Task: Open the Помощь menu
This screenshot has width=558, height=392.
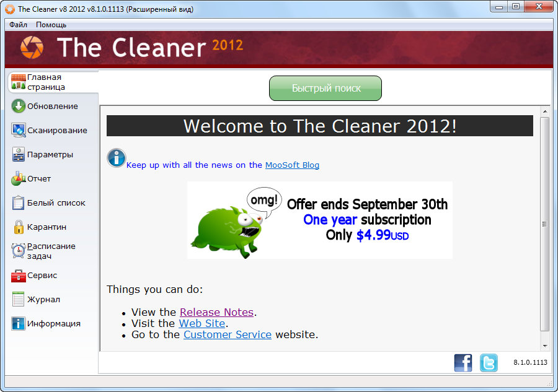Action: [51, 25]
